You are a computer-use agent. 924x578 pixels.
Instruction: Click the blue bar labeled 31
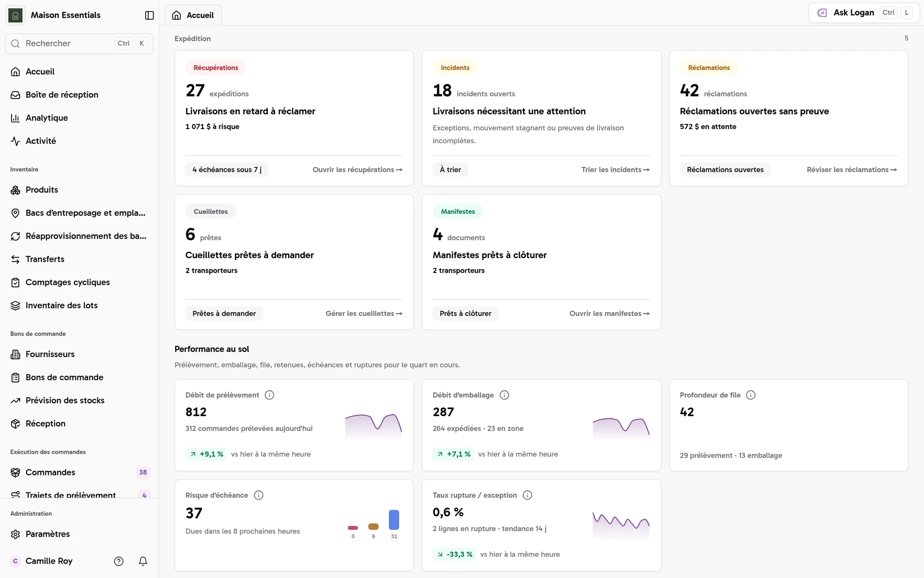(x=394, y=520)
